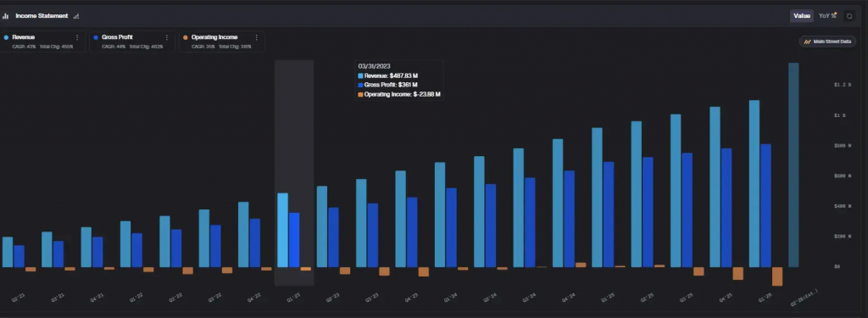868x318 pixels.
Task: Click tooltip line Gross Profit: $361 M
Action: pyautogui.click(x=387, y=85)
